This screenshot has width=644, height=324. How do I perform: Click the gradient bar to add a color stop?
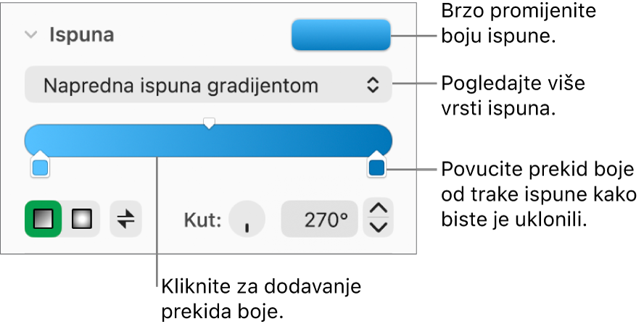208,141
